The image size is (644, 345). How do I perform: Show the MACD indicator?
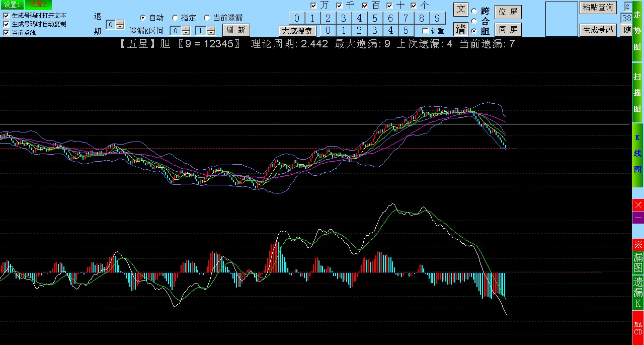point(638,327)
